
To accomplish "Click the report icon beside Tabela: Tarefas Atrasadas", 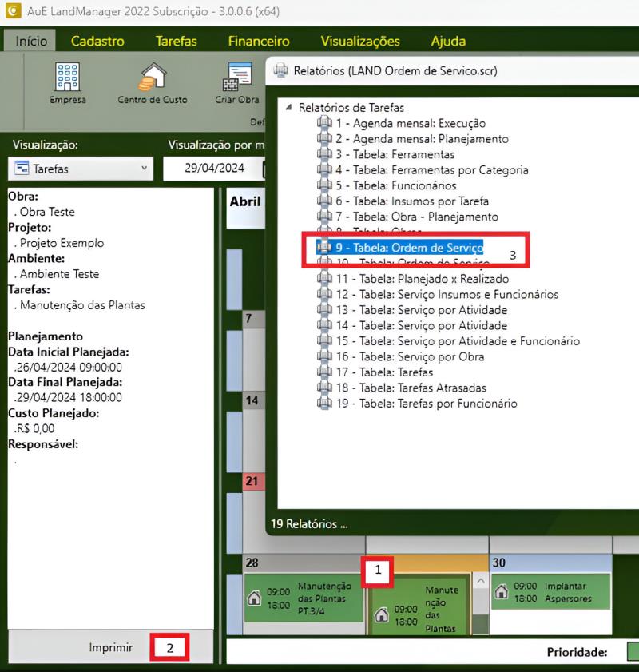I will pos(324,388).
